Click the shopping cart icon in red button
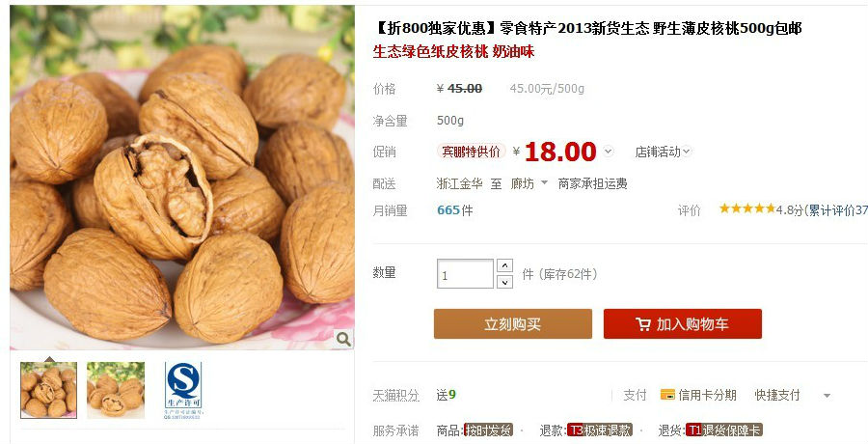 click(x=643, y=324)
